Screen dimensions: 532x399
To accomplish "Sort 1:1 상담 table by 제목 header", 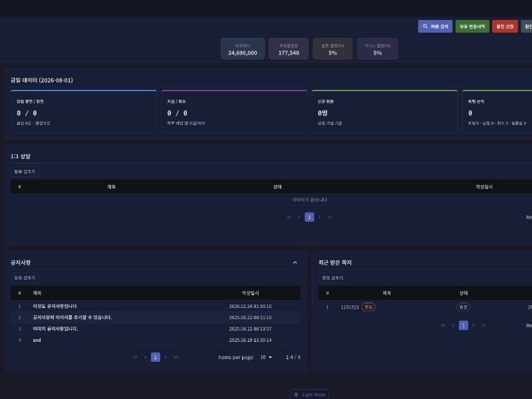I will (111, 187).
